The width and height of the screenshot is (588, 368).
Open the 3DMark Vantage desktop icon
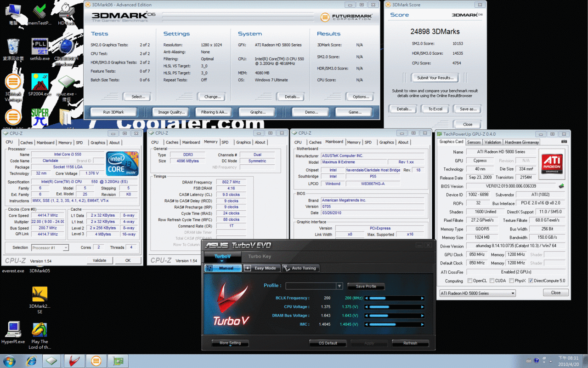pyautogui.click(x=13, y=88)
